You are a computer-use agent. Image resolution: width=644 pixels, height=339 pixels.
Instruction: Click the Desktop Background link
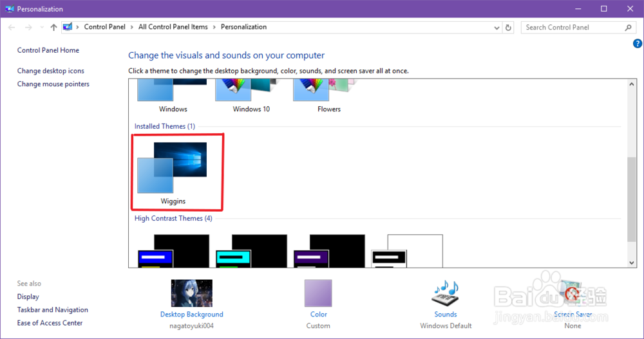[x=192, y=315]
